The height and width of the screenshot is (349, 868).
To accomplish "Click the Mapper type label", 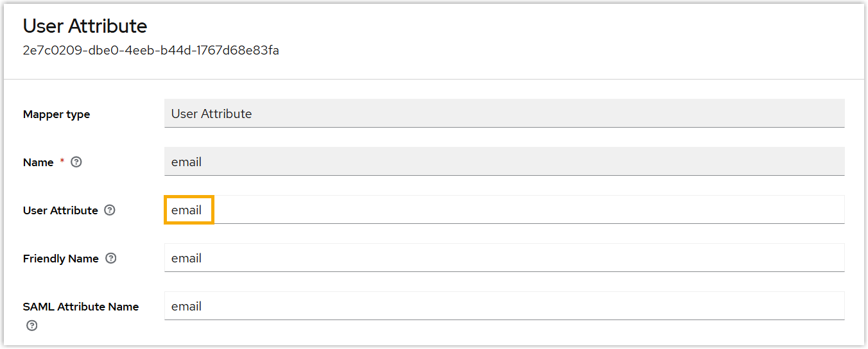I will (x=56, y=114).
